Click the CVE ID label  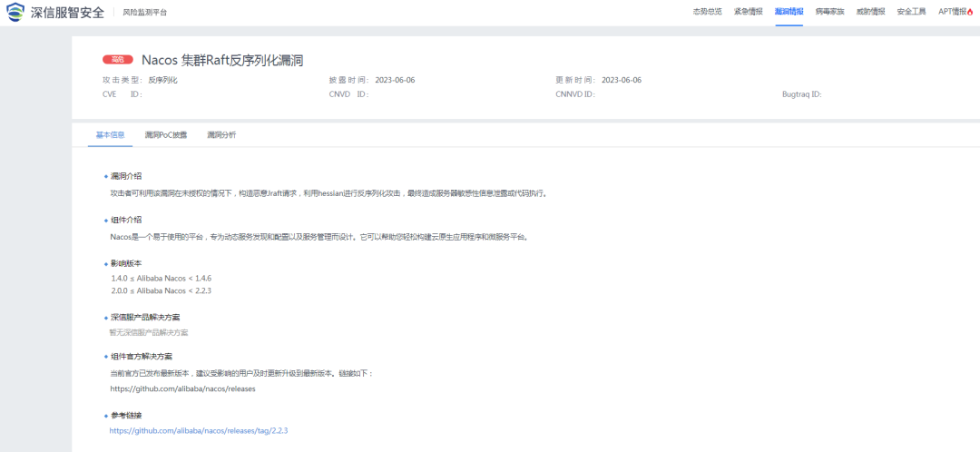coord(122,94)
